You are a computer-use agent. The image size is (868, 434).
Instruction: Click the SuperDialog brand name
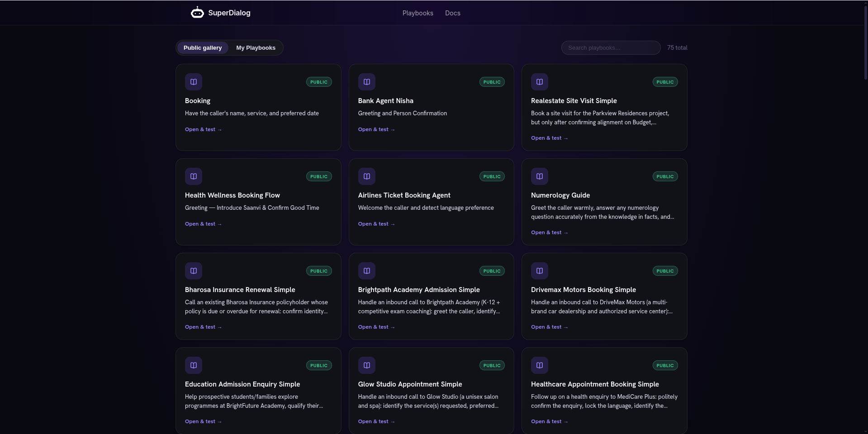pyautogui.click(x=229, y=13)
